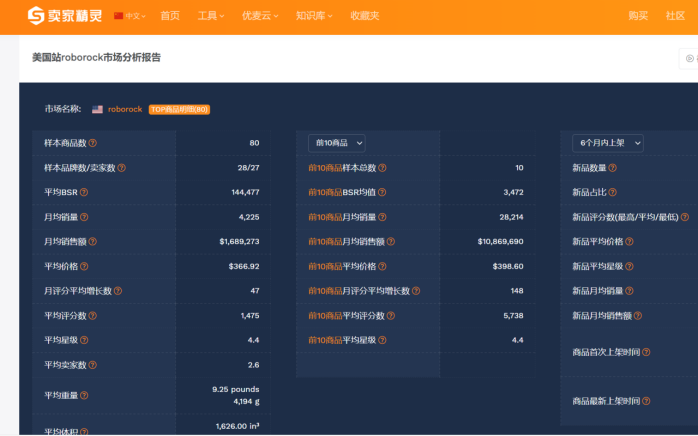Go to 首页 in the top navigation

[x=170, y=16]
